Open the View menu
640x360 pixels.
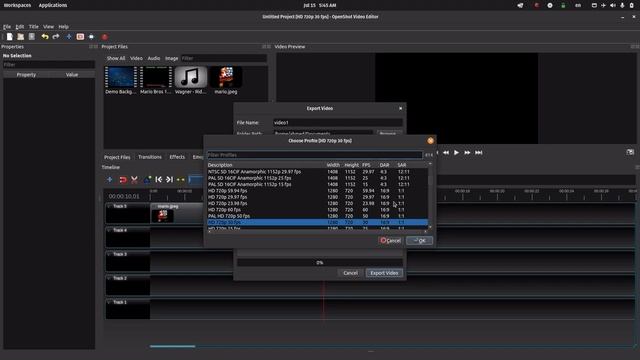[x=48, y=27]
